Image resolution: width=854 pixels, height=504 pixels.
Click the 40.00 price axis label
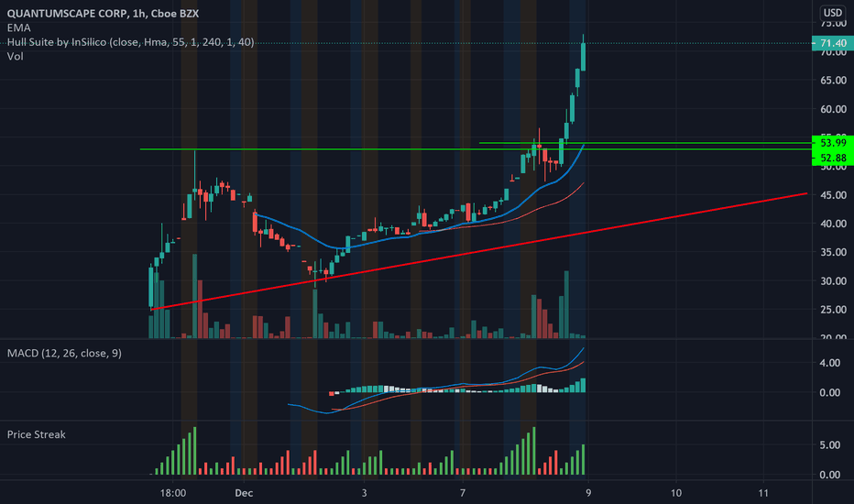pos(833,224)
